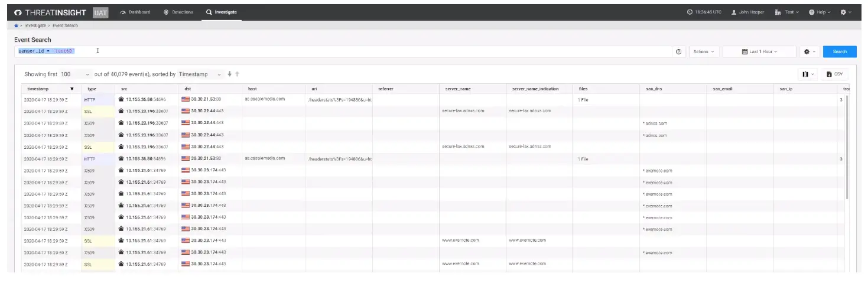The width and height of the screenshot is (868, 286).
Task: Click the server_name_indication column header
Action: tap(539, 89)
